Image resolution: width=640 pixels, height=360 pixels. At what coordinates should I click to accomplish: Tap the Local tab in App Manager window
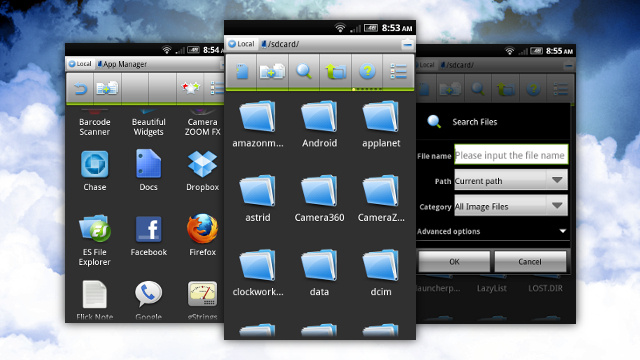click(80, 64)
